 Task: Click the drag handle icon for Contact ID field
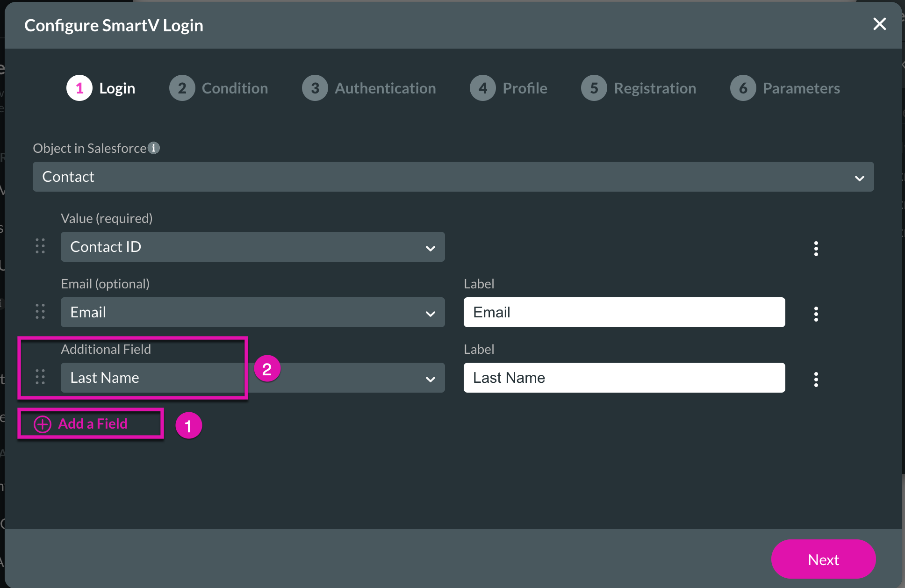point(40,246)
